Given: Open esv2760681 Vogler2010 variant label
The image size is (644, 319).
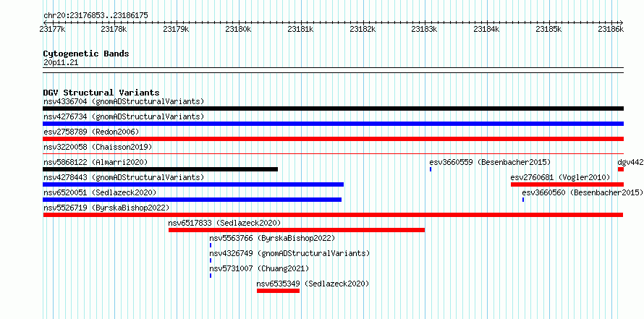Looking at the screenshot, I should (x=560, y=177).
